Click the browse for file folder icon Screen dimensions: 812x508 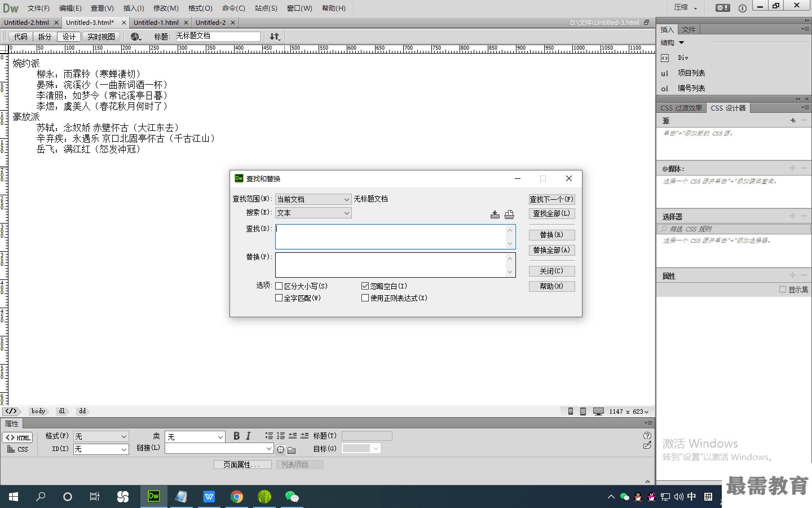tap(292, 450)
